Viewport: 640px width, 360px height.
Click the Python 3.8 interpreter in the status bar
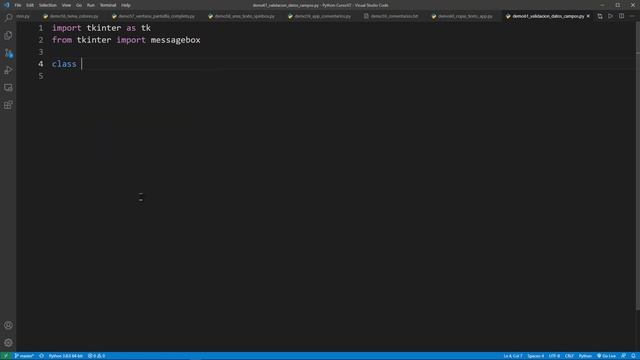(x=65, y=356)
